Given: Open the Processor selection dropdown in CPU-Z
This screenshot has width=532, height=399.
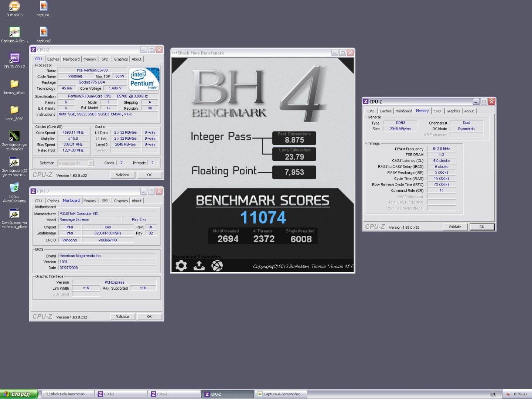Looking at the screenshot, I should (x=75, y=163).
